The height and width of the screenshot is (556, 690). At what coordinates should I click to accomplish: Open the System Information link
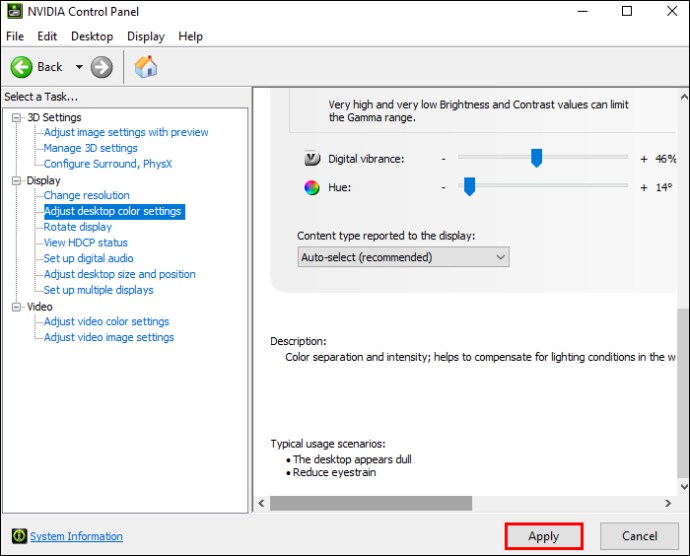tap(77, 536)
